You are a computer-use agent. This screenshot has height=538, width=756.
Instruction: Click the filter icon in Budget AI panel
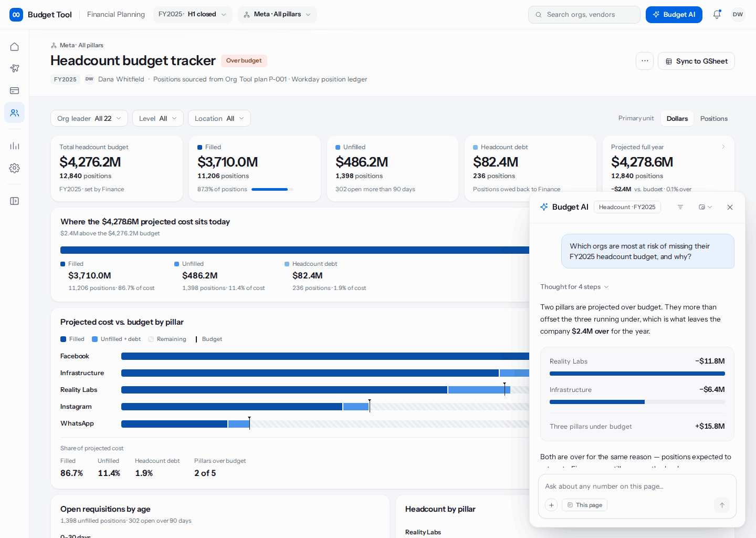tap(680, 207)
